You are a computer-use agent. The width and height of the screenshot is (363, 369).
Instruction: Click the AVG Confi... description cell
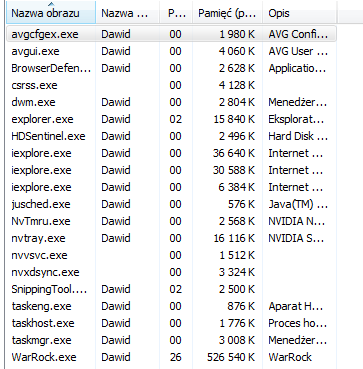(x=298, y=34)
